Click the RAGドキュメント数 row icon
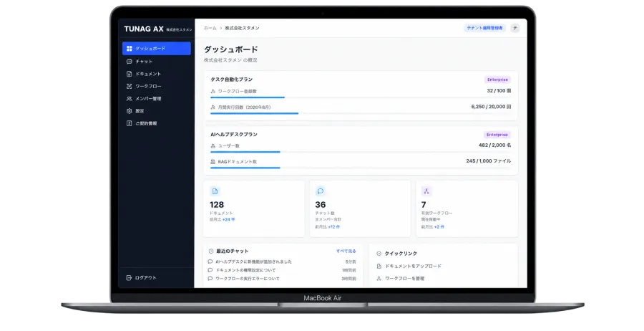The height and width of the screenshot is (331, 644). (213, 162)
